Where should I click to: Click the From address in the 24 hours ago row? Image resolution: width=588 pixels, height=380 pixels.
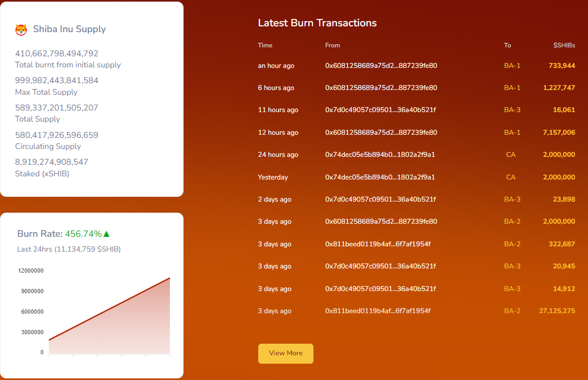(380, 155)
